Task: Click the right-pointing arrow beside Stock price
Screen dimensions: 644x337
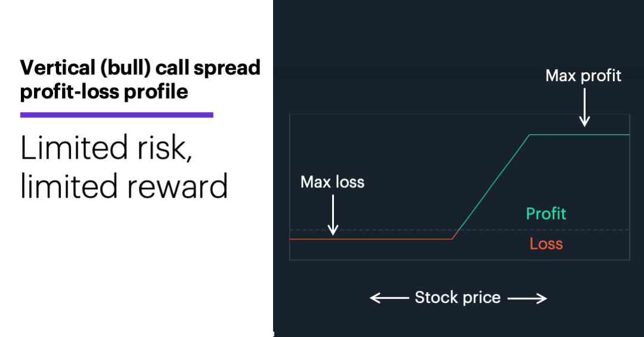Action: click(x=527, y=298)
